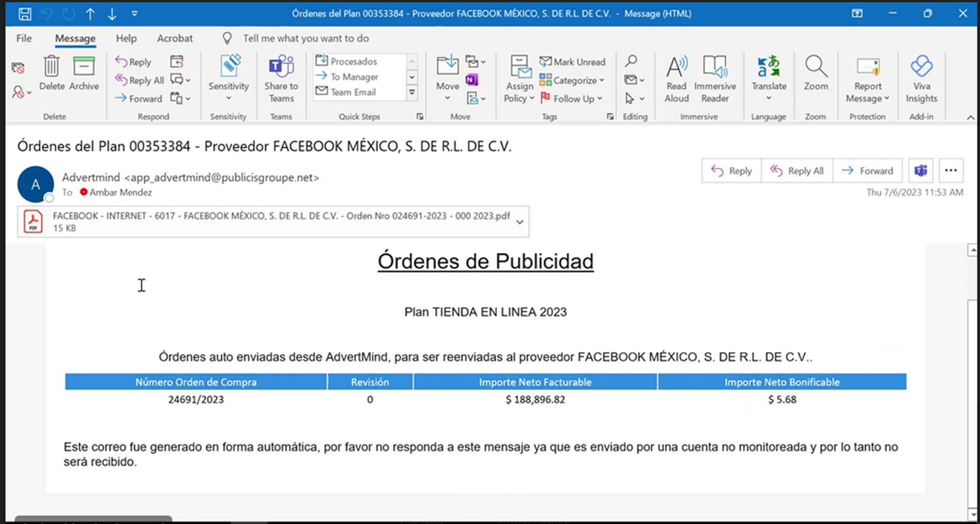Open the Actions dropdown in Move group
This screenshot has width=980, height=524.
476,98
